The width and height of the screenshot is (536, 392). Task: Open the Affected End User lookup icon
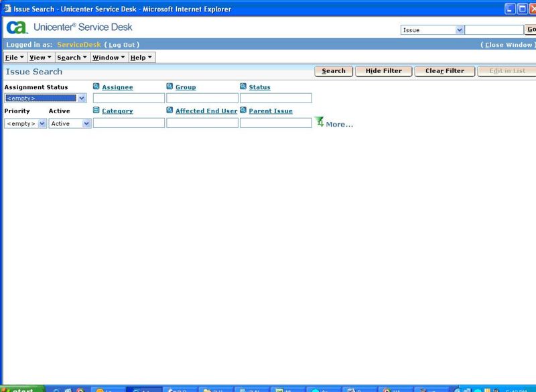point(169,111)
